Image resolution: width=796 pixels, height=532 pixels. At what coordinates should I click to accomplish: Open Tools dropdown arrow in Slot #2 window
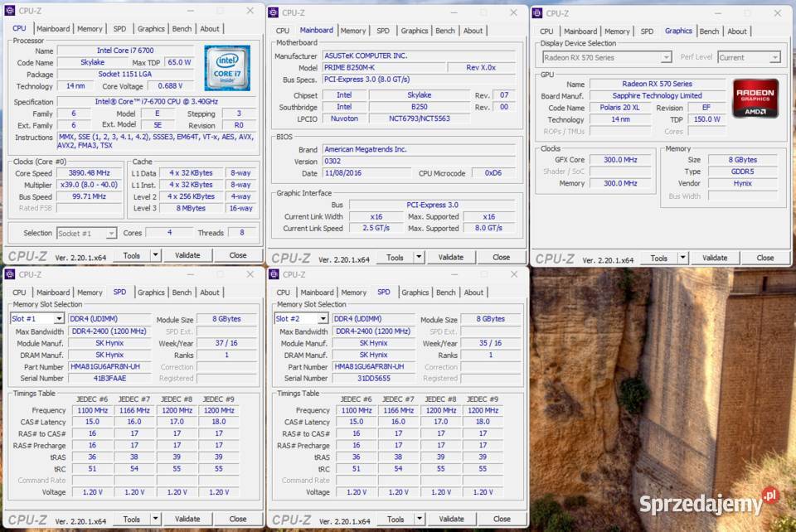coord(420,519)
